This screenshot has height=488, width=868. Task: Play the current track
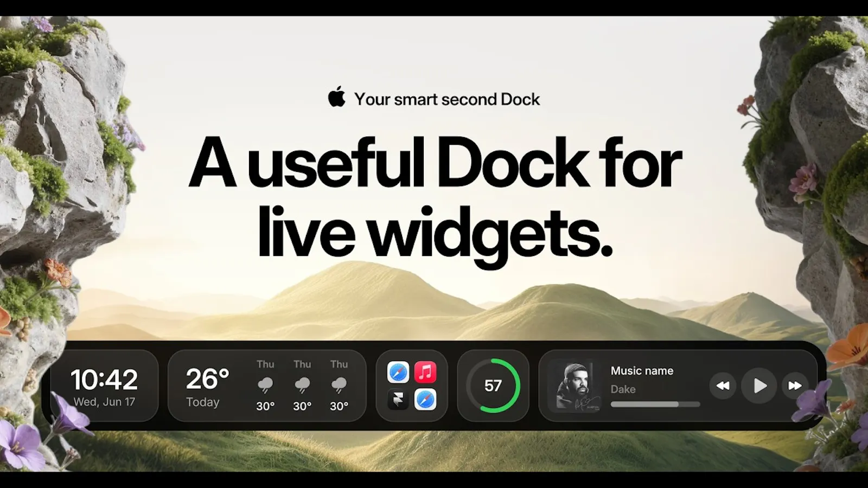point(759,386)
